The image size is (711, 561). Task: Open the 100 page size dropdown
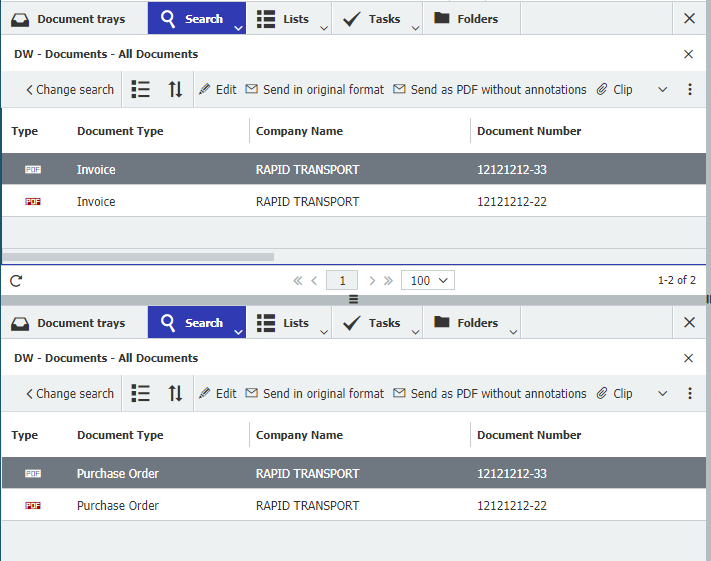click(x=428, y=281)
